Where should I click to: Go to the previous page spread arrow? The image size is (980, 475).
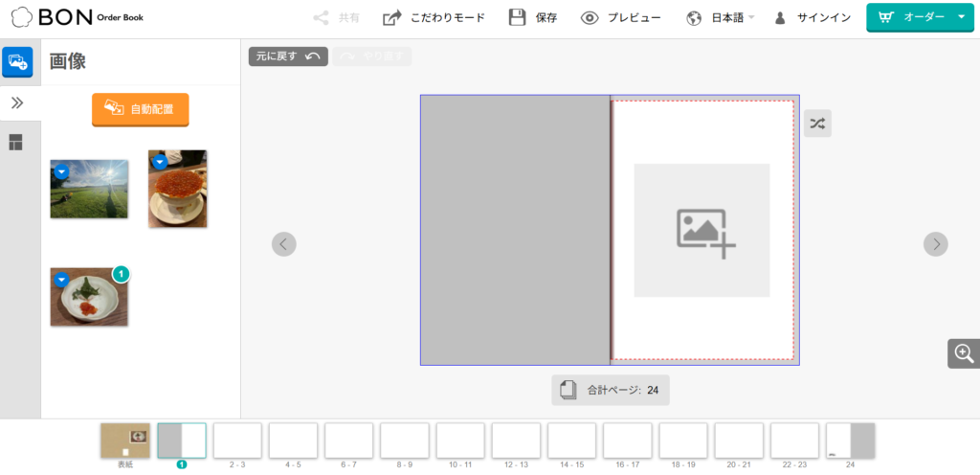click(284, 244)
